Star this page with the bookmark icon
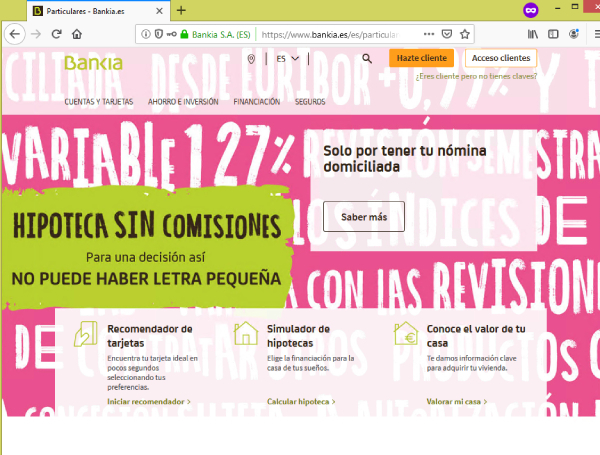This screenshot has height=455, width=600. click(x=462, y=33)
